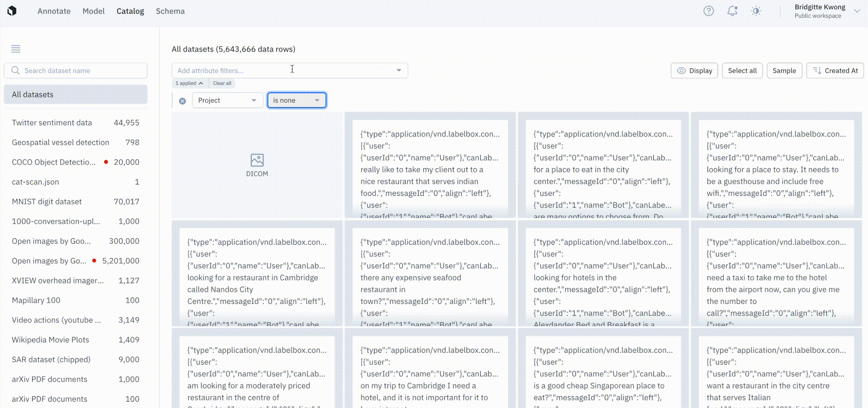
Task: Open the notifications bell icon
Action: pyautogui.click(x=732, y=11)
